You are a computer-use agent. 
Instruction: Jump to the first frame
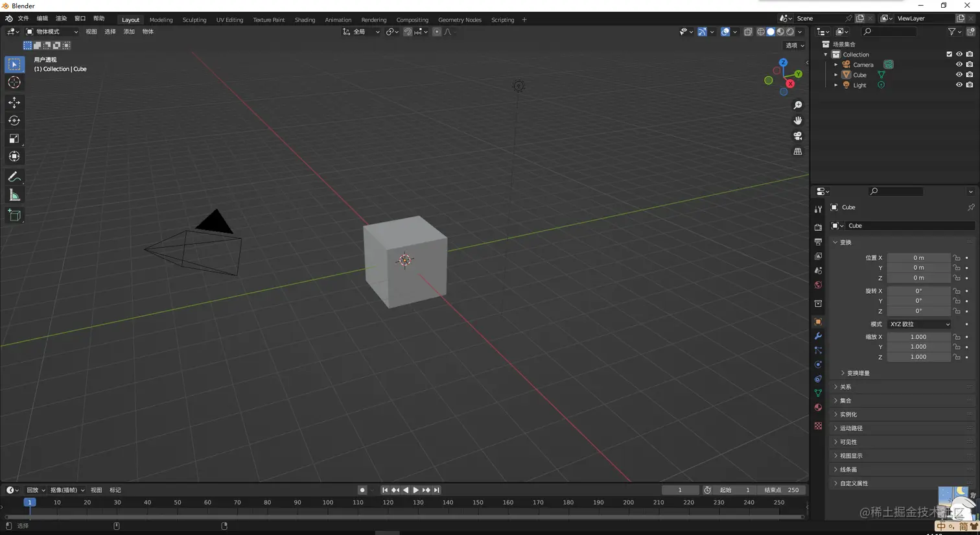[385, 490]
